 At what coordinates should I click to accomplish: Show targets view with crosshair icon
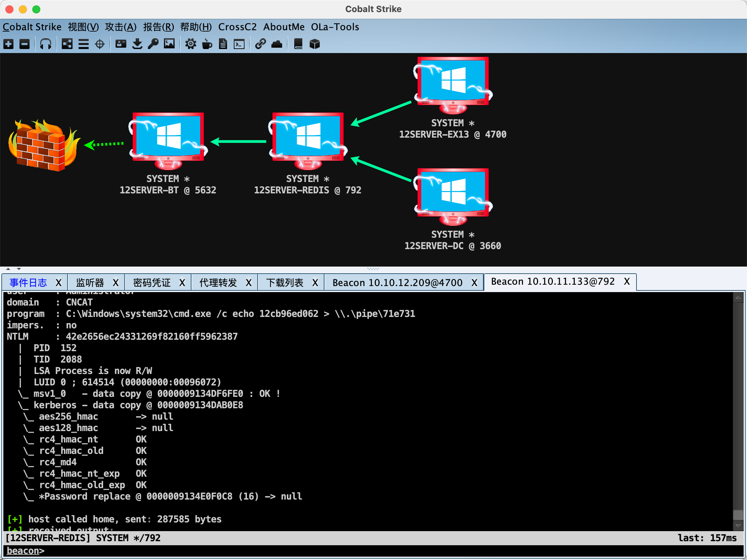point(100,44)
